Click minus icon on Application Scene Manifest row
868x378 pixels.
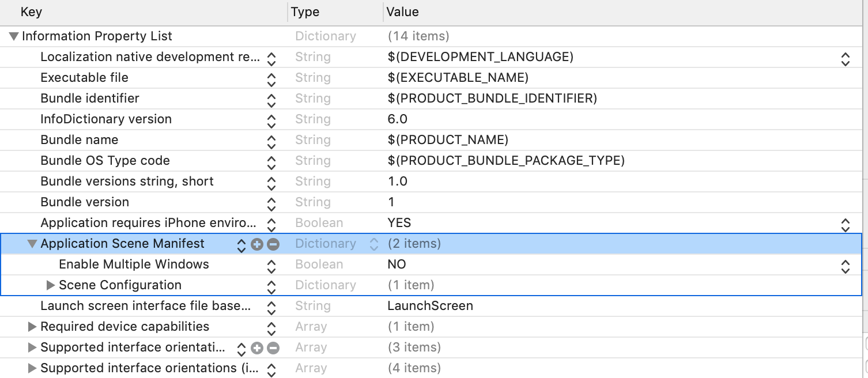[x=273, y=244]
